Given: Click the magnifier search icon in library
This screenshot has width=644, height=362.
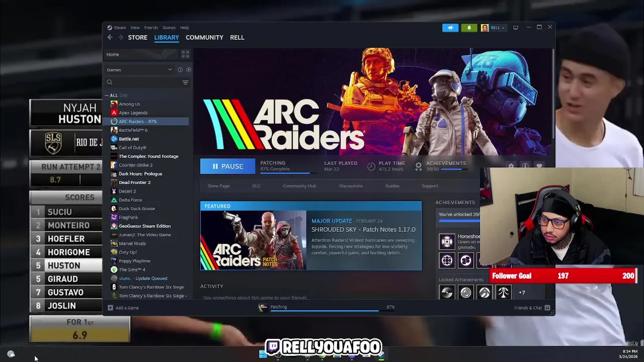Looking at the screenshot, I should coord(109,82).
